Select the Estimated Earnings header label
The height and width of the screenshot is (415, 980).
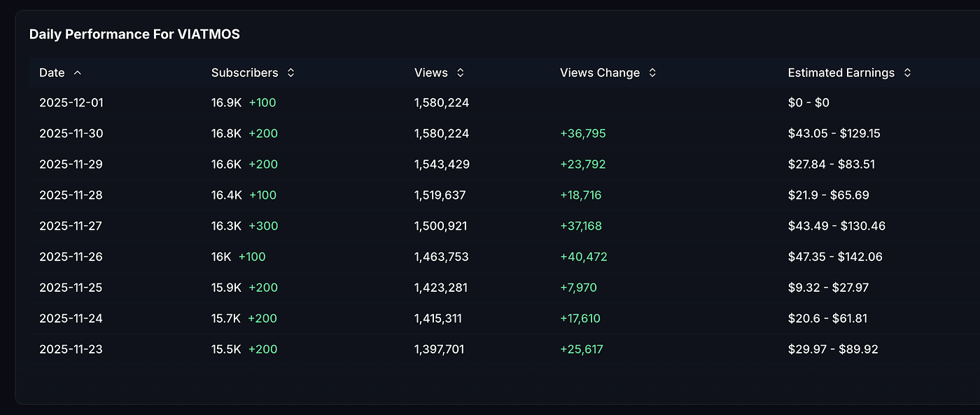point(841,73)
